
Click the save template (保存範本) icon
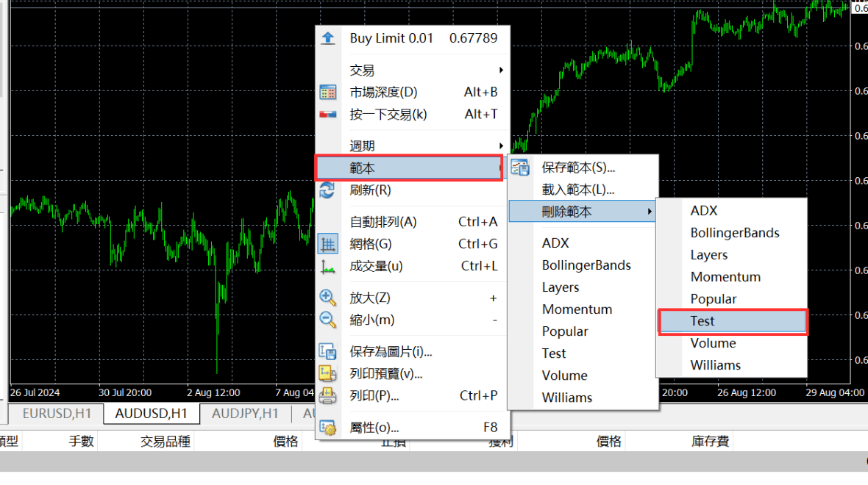click(x=520, y=167)
